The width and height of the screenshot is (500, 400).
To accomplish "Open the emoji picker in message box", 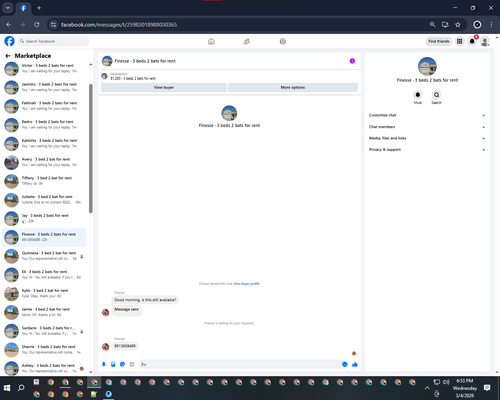I will (x=345, y=364).
